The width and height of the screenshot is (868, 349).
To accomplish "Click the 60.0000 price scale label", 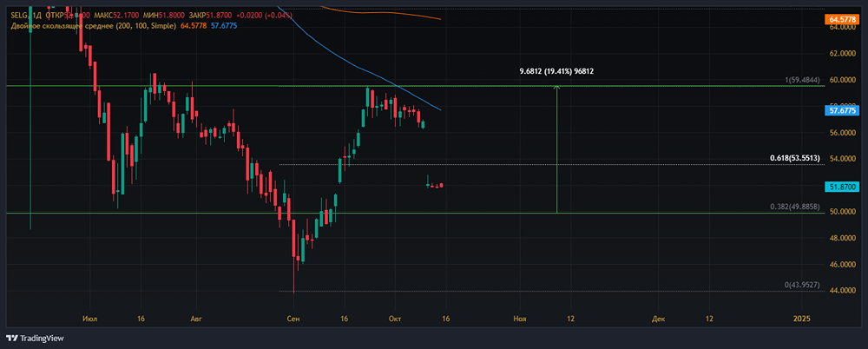I will [x=843, y=80].
